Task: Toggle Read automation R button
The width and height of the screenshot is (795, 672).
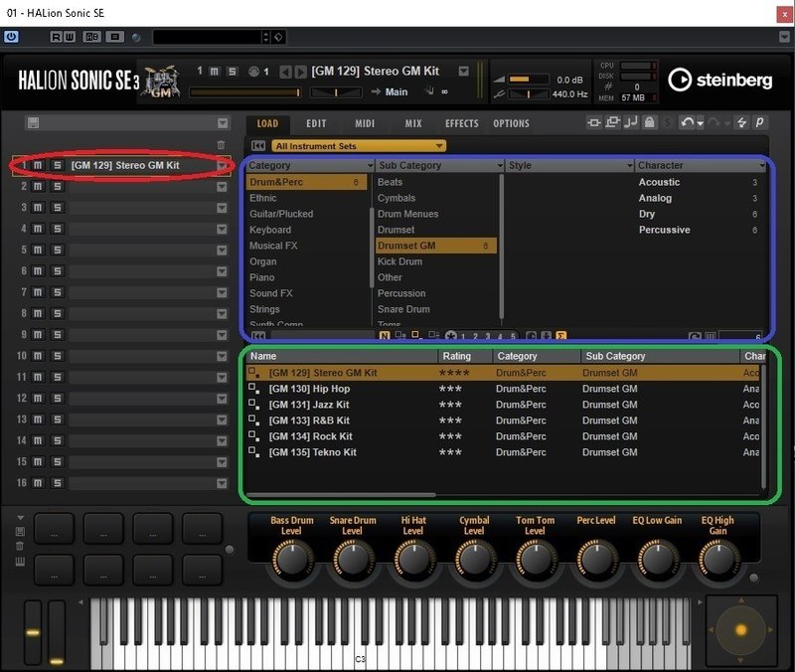Action: (56, 37)
